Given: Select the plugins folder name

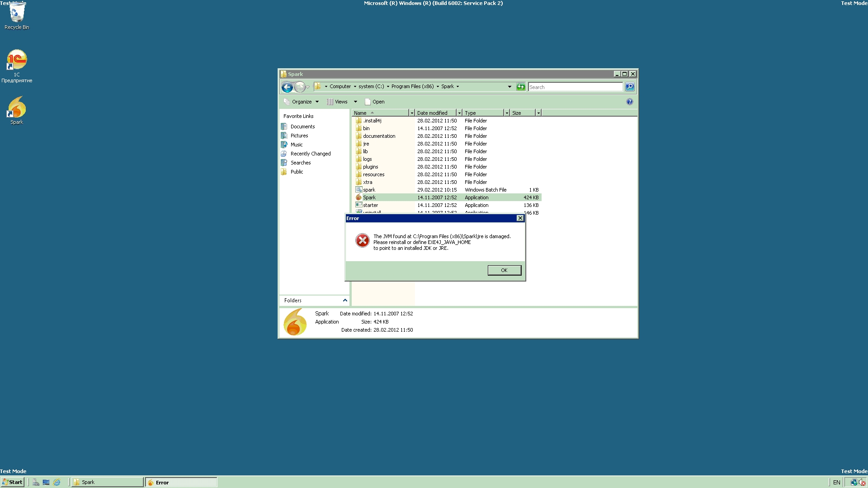Looking at the screenshot, I should 370,167.
